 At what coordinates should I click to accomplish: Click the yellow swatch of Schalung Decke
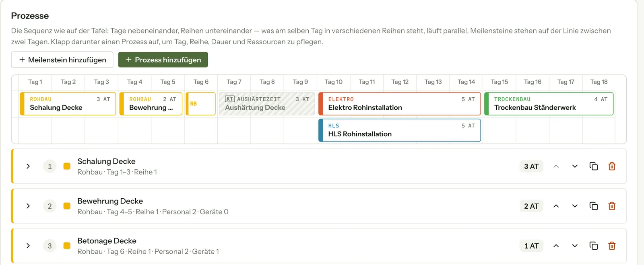(x=67, y=166)
